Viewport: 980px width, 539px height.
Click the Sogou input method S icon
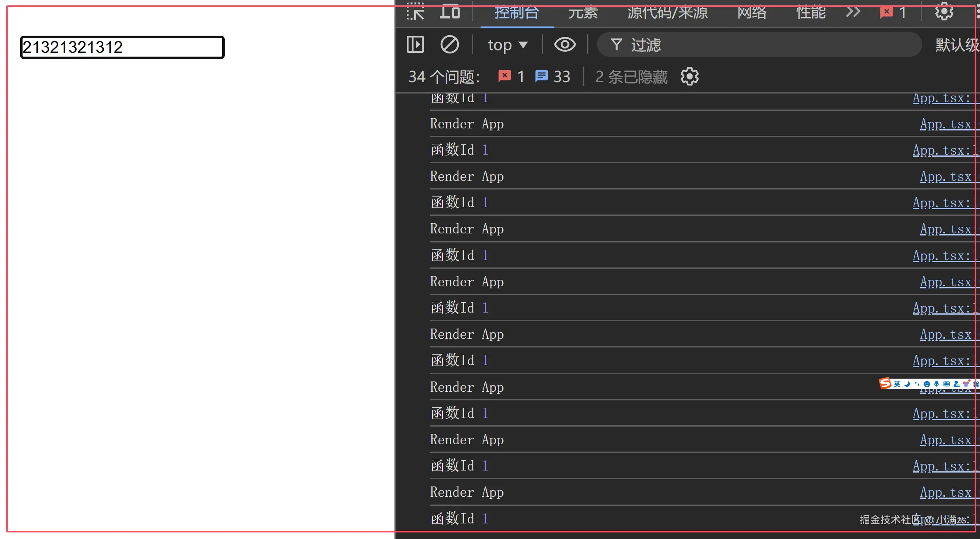tap(885, 384)
